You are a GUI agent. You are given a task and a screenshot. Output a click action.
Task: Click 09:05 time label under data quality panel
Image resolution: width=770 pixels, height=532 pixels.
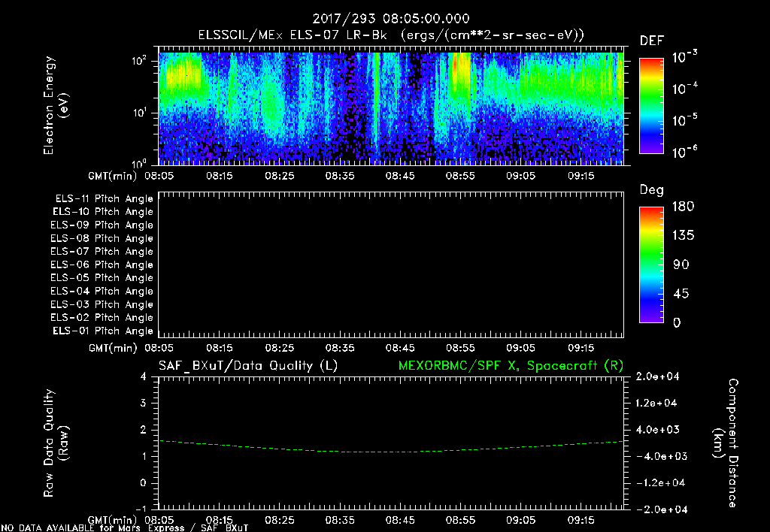click(520, 520)
